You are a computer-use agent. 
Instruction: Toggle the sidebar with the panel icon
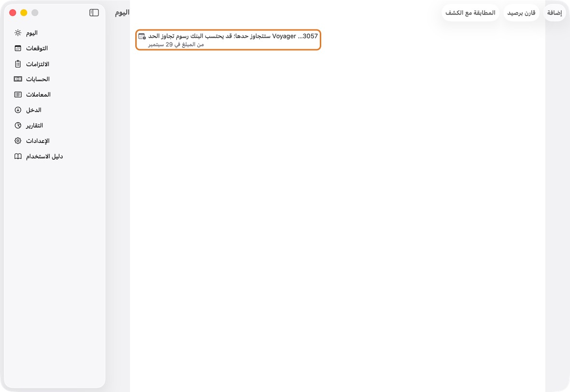coord(94,13)
